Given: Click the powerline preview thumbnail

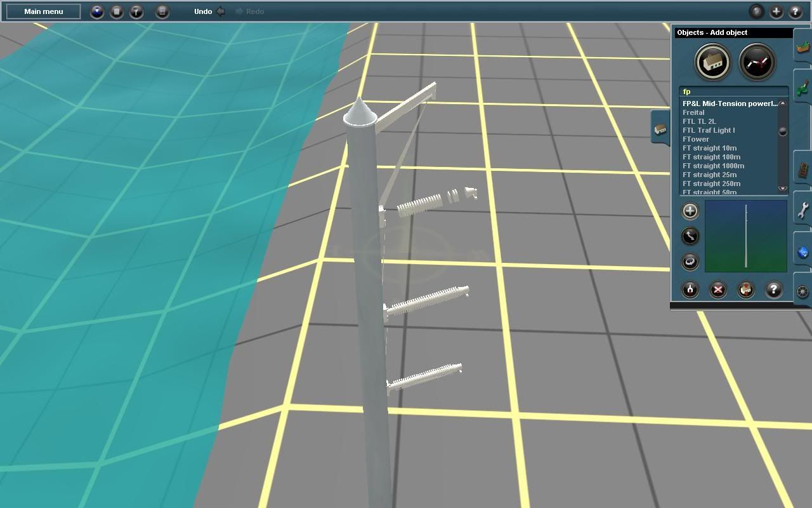Looking at the screenshot, I should (x=746, y=236).
